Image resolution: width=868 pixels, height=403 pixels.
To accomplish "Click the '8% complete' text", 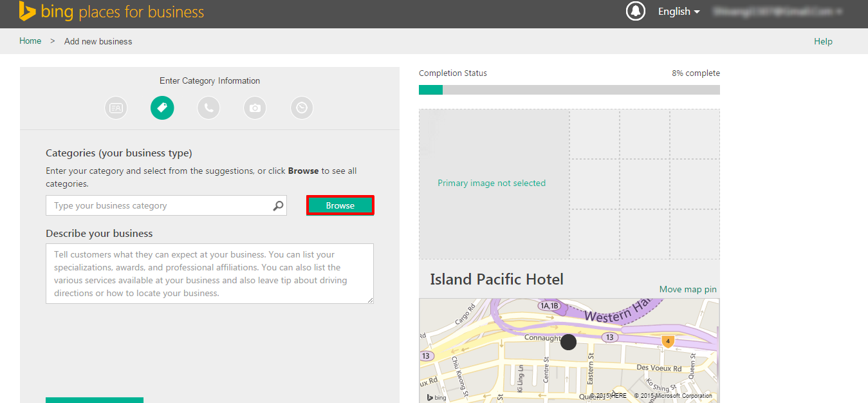I will [696, 73].
